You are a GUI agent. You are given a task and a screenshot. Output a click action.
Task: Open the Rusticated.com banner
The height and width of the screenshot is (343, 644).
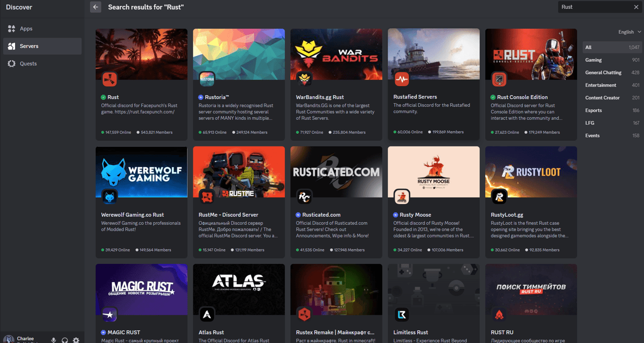[x=336, y=171]
